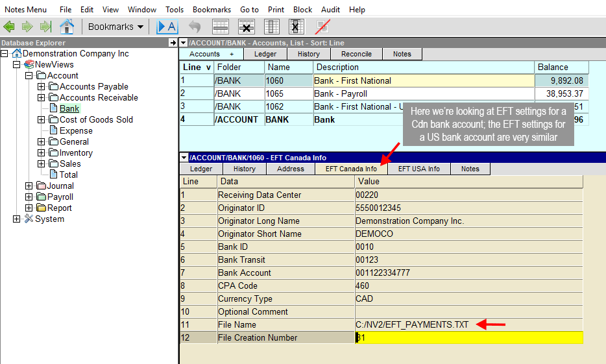Open the Go to menu
606x364 pixels.
[249, 10]
